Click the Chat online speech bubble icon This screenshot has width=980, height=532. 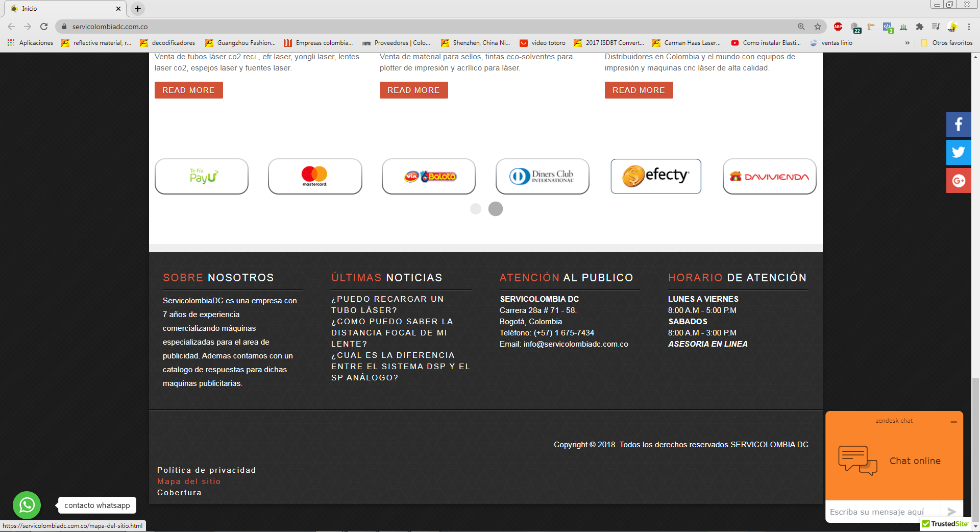coord(857,461)
